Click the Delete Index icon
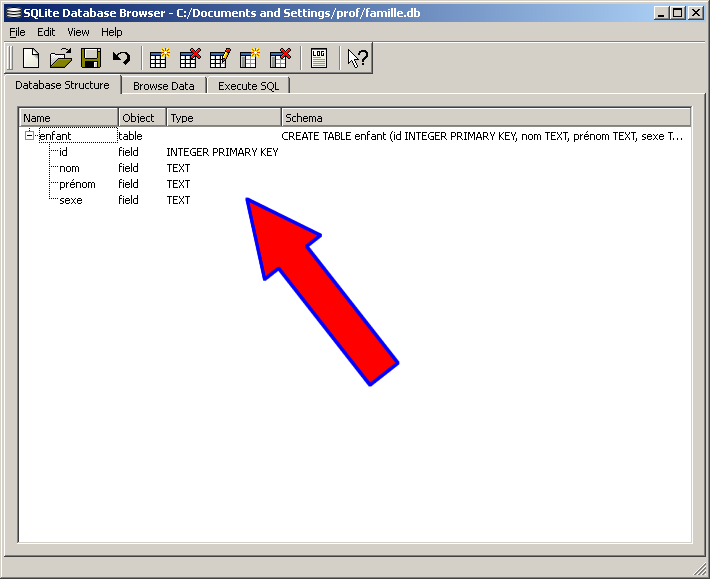Viewport: 710px width, 579px height. point(280,58)
